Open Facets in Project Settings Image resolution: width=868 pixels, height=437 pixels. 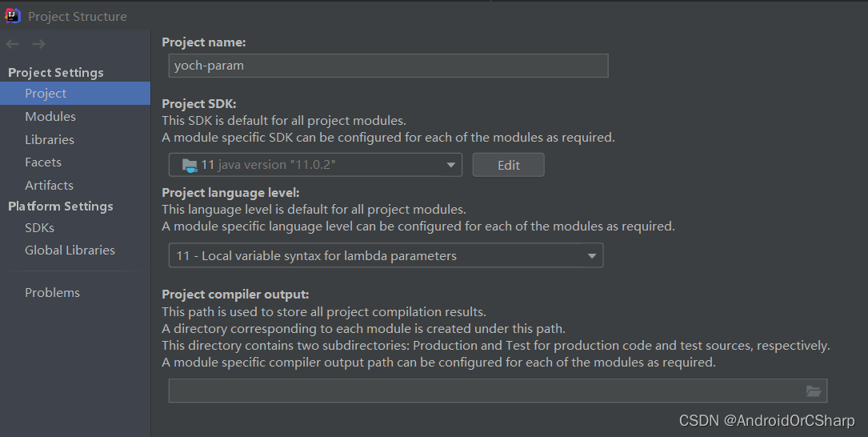43,162
